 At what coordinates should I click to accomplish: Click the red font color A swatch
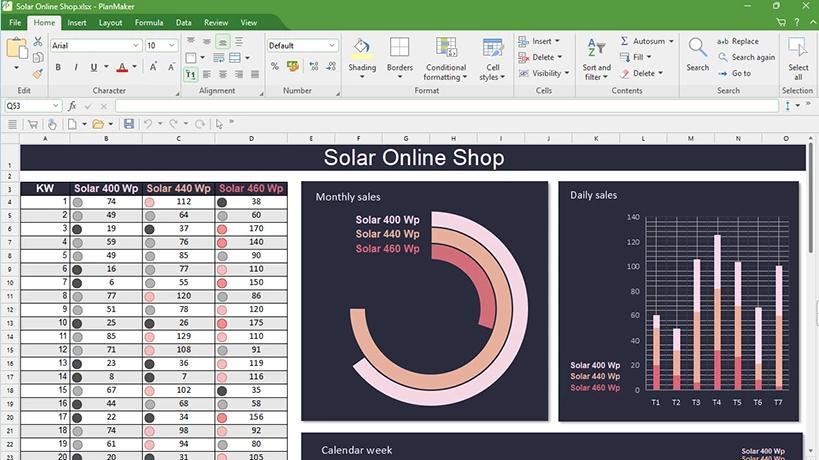122,67
